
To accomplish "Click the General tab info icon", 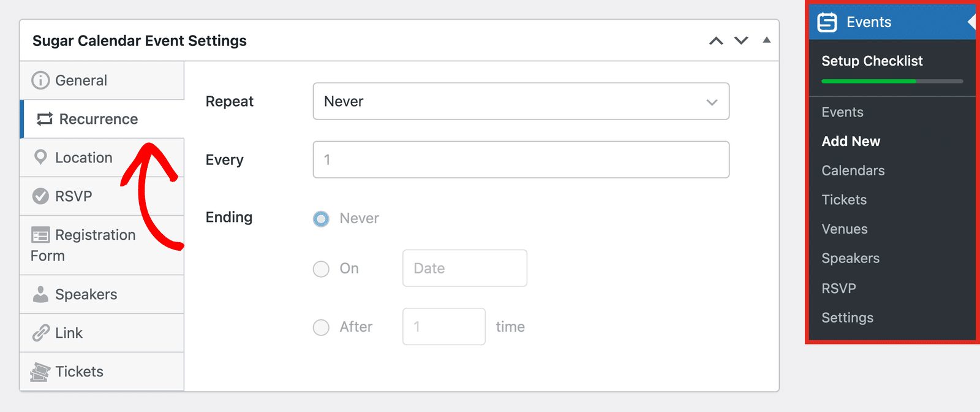I will 40,80.
